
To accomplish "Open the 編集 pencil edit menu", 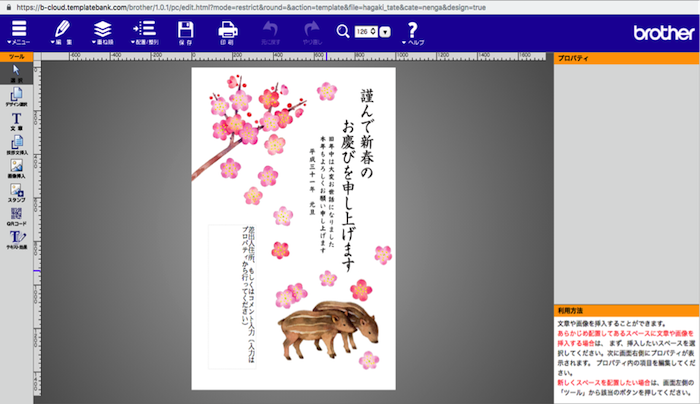I will (62, 33).
